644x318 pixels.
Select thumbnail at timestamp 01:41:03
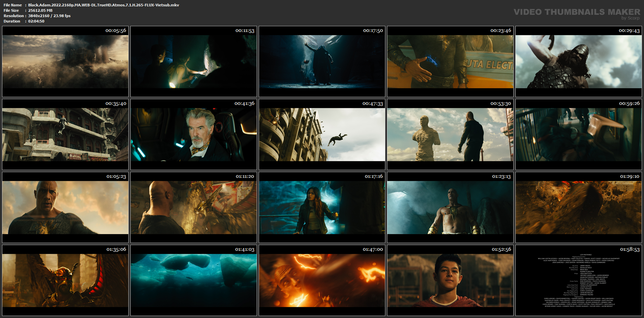(194, 280)
